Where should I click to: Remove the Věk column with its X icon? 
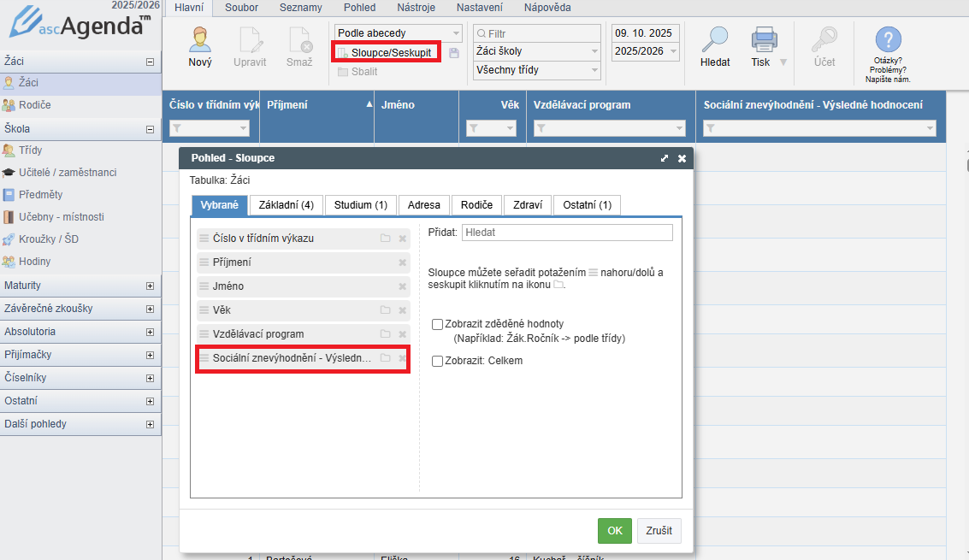click(402, 310)
